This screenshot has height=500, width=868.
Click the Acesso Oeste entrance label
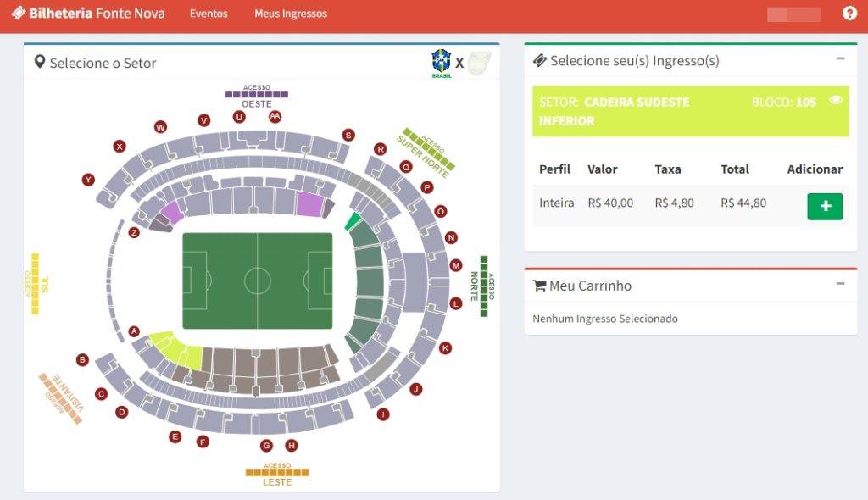pyautogui.click(x=256, y=97)
